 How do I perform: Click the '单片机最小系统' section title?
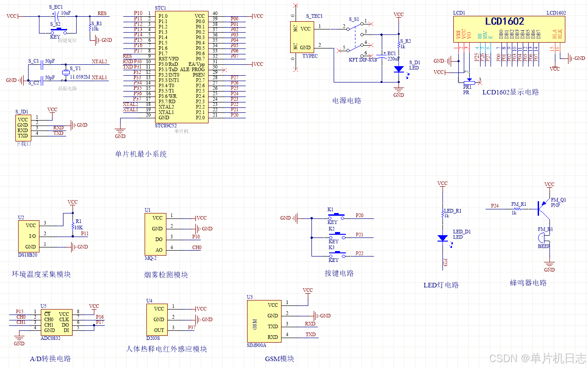[x=141, y=154]
